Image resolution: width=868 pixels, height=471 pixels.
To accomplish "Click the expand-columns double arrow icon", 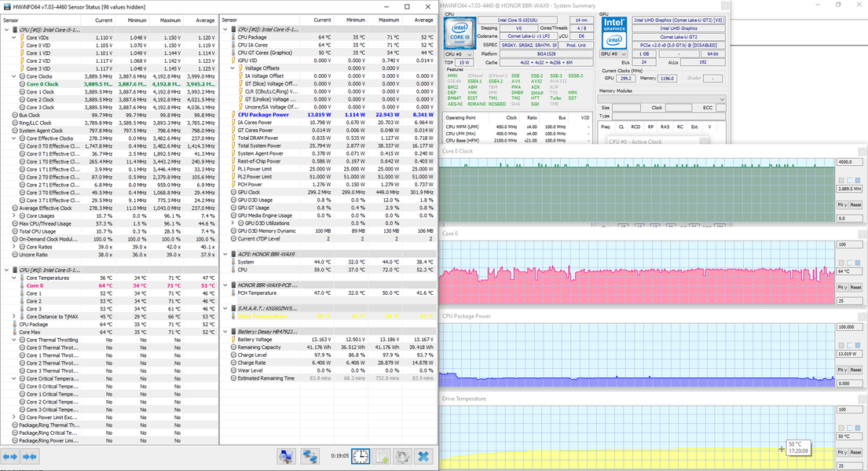I will [10, 456].
